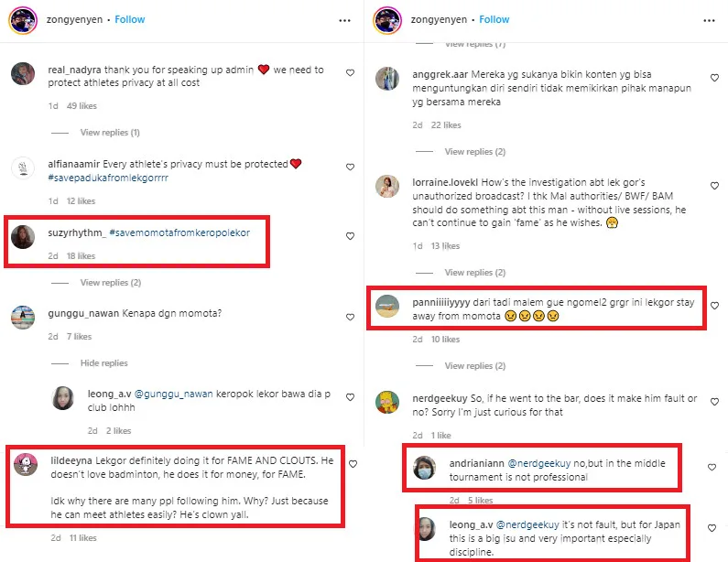Image resolution: width=728 pixels, height=562 pixels.
Task: Like suzyrhythm_'s comment with the heart
Action: [x=350, y=236]
